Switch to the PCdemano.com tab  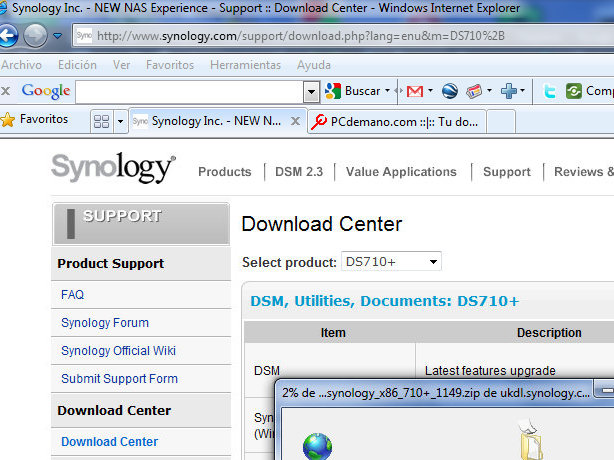coord(397,122)
